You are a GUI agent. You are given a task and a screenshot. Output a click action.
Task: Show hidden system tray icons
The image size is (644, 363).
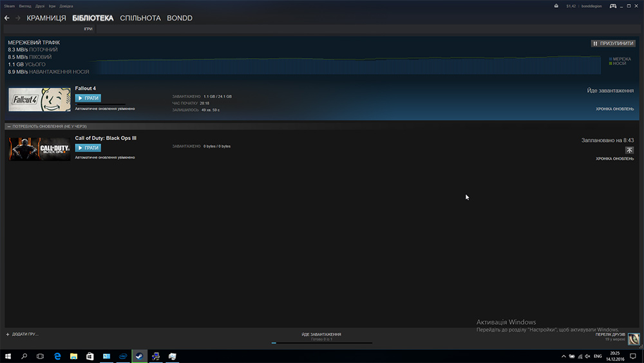point(563,357)
